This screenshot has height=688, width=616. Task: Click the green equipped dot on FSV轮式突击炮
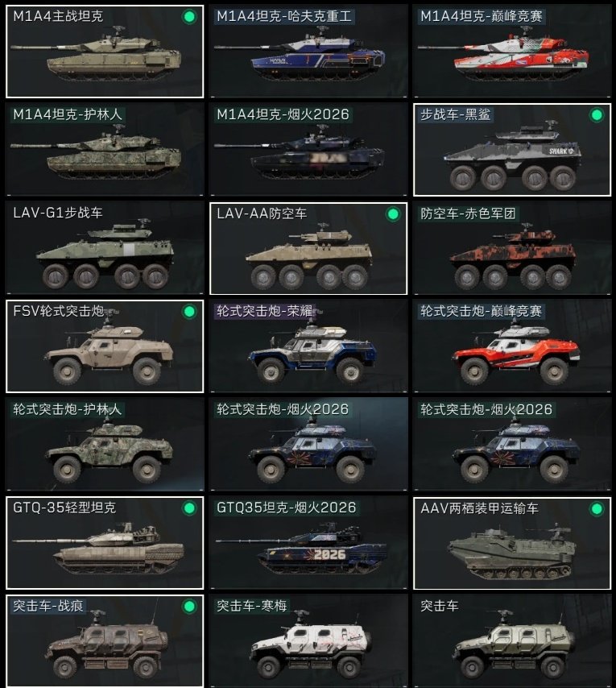(189, 312)
